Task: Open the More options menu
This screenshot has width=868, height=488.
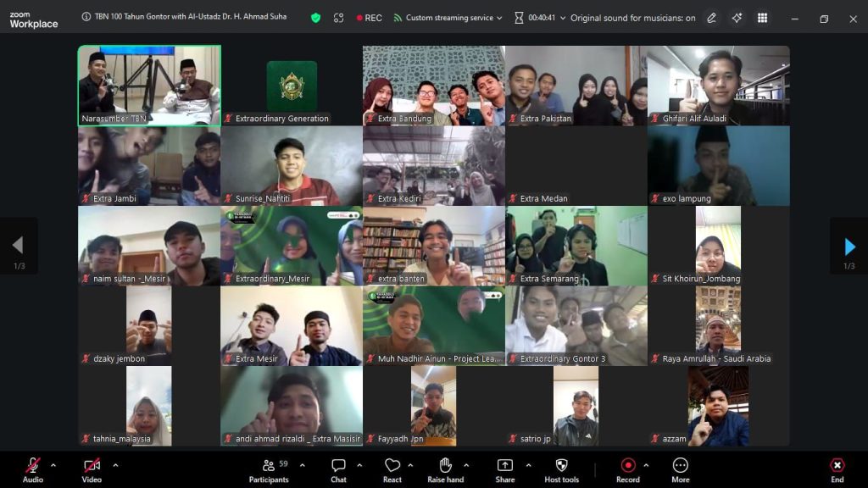Action: (680, 469)
